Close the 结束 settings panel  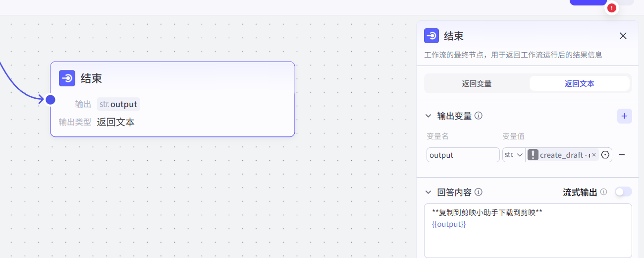(x=623, y=36)
